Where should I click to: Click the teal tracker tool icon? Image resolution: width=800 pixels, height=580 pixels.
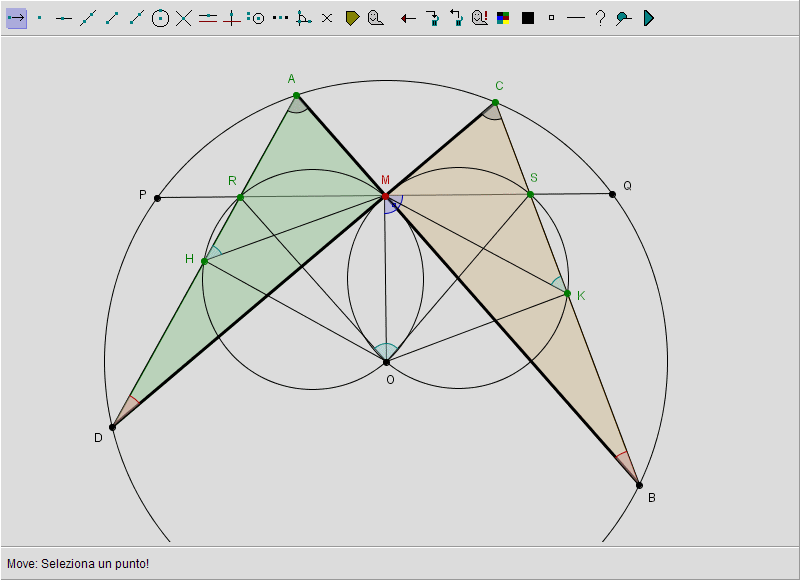pyautogui.click(x=623, y=19)
